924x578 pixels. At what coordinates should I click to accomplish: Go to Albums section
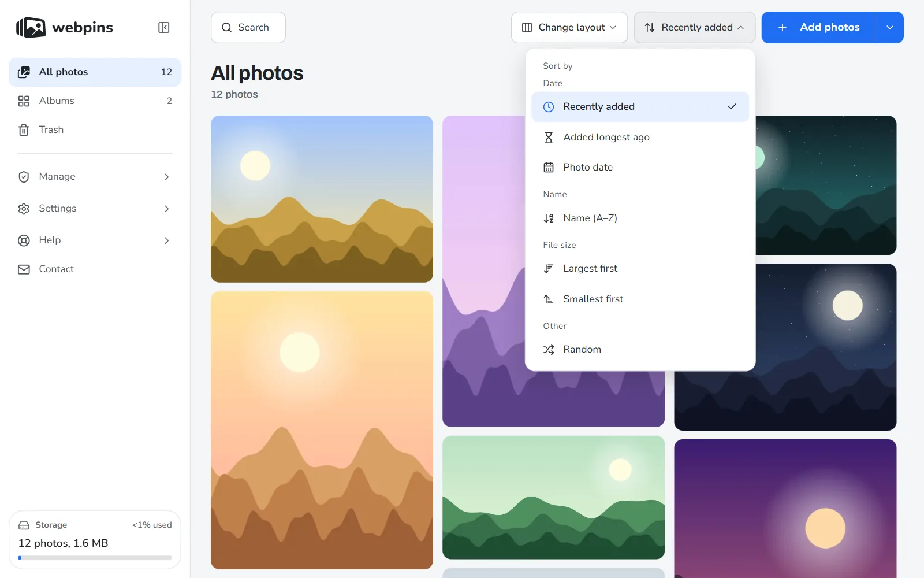tap(95, 101)
